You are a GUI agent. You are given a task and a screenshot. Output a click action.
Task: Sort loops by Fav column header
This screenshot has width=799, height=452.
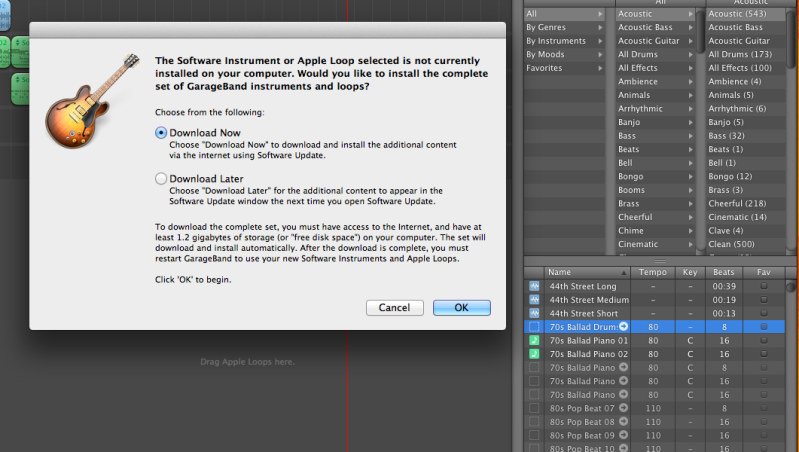pos(763,272)
